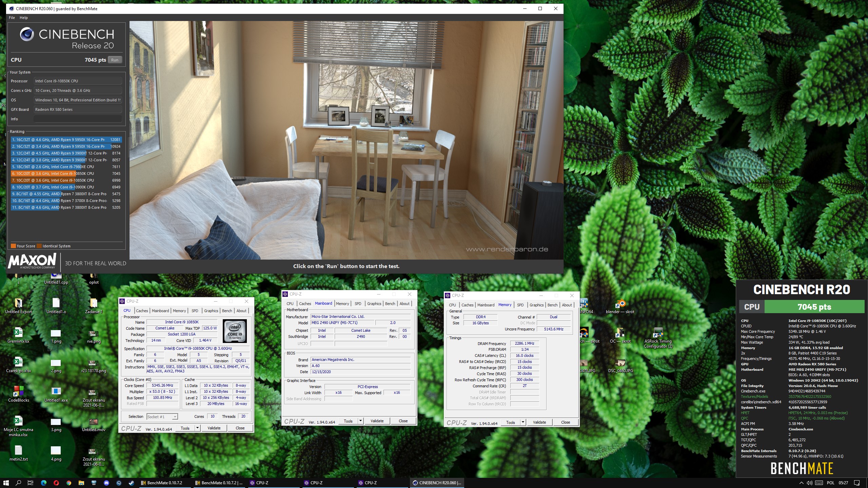This screenshot has width=868, height=488.
Task: Select ranking row i9-7980XE score 7611
Action: [66, 167]
